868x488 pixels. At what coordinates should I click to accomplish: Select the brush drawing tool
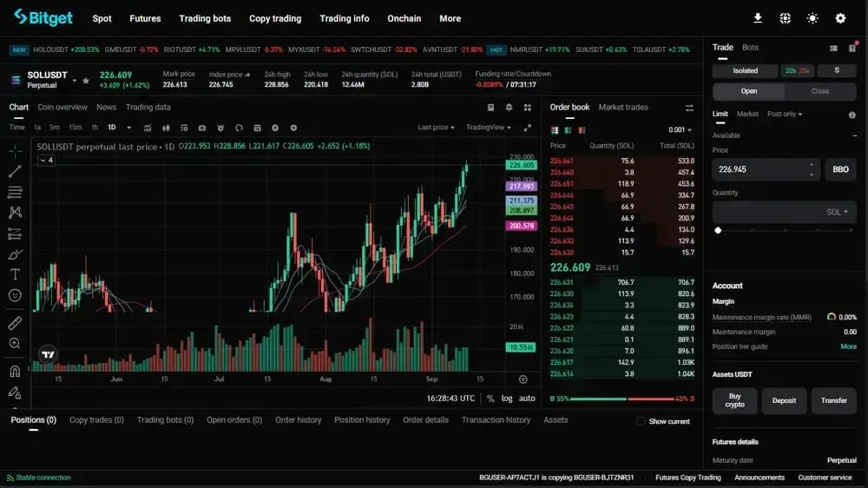(15, 254)
